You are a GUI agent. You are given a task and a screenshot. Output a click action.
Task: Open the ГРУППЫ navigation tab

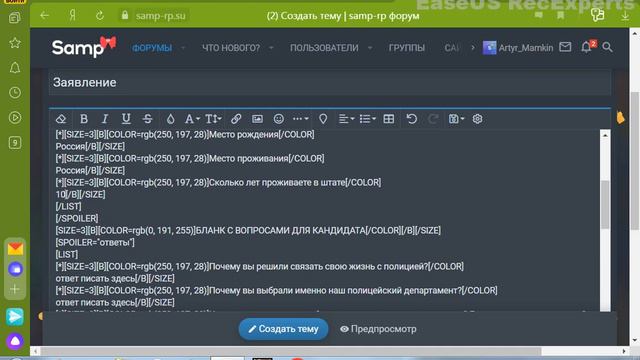click(x=407, y=48)
